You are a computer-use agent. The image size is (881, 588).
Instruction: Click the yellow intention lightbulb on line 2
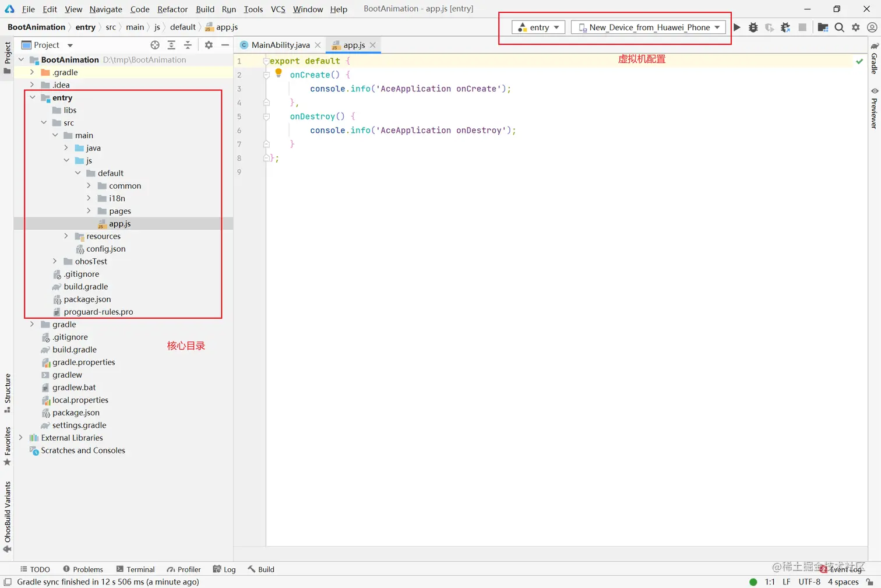279,73
